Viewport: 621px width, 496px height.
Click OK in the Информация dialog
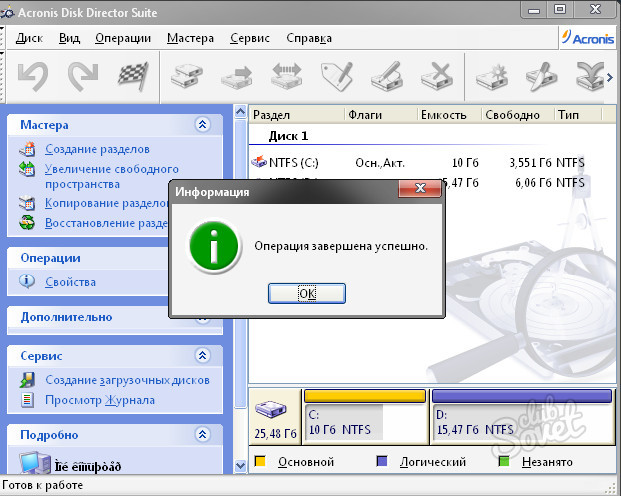(307, 294)
